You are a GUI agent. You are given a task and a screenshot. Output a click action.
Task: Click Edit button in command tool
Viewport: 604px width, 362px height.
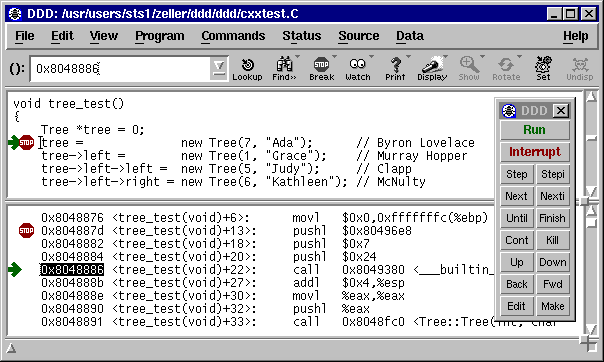517,306
